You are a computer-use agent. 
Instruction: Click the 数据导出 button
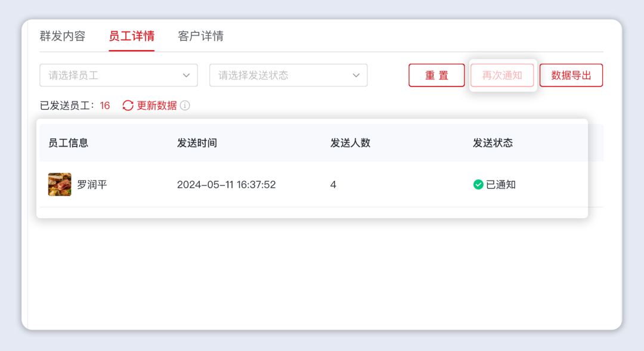(x=571, y=75)
